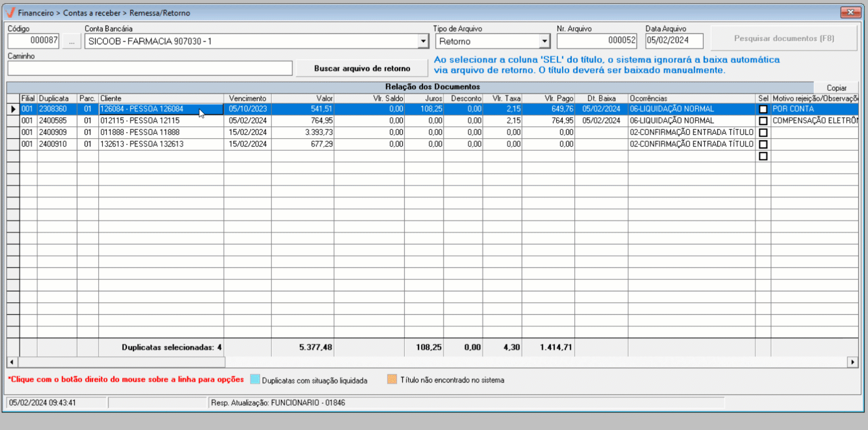Screen dimensions: 868x430
Task: Click the app logo icon in title bar
Action: pos(10,12)
